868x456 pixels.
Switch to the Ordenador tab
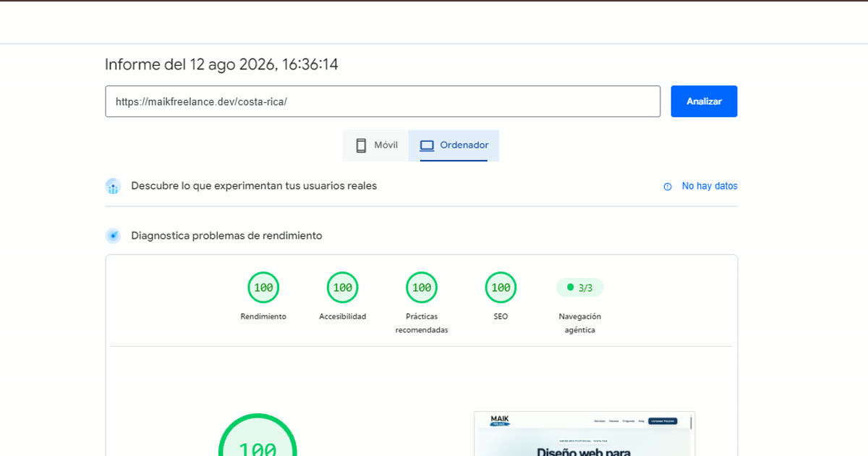(x=454, y=145)
